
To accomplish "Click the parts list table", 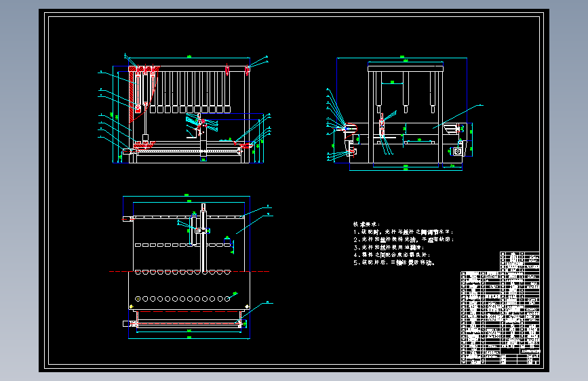I will point(501,308).
